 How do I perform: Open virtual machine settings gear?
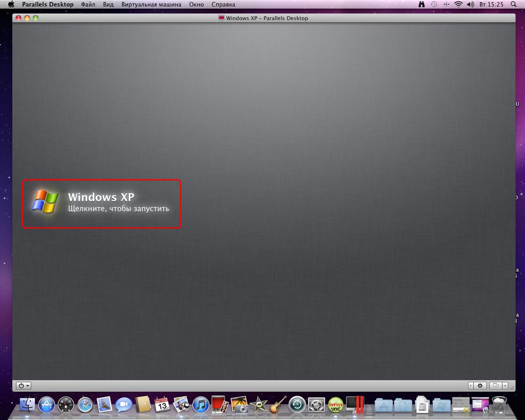480,386
